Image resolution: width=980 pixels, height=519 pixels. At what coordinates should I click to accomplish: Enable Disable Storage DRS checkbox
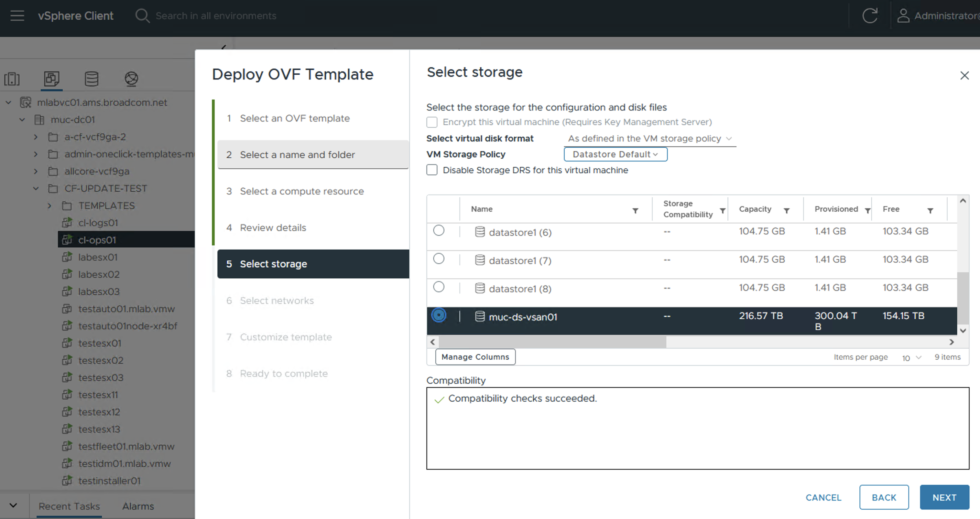pyautogui.click(x=432, y=170)
